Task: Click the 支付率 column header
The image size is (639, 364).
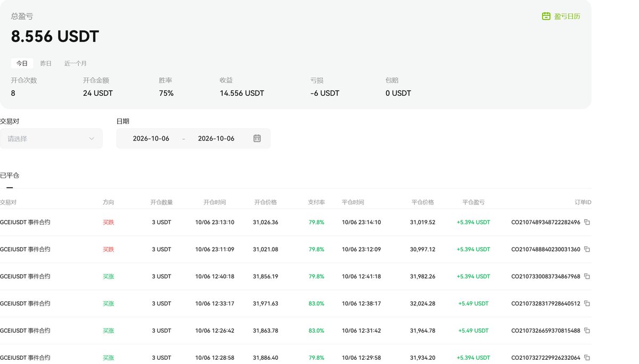Action: point(316,203)
